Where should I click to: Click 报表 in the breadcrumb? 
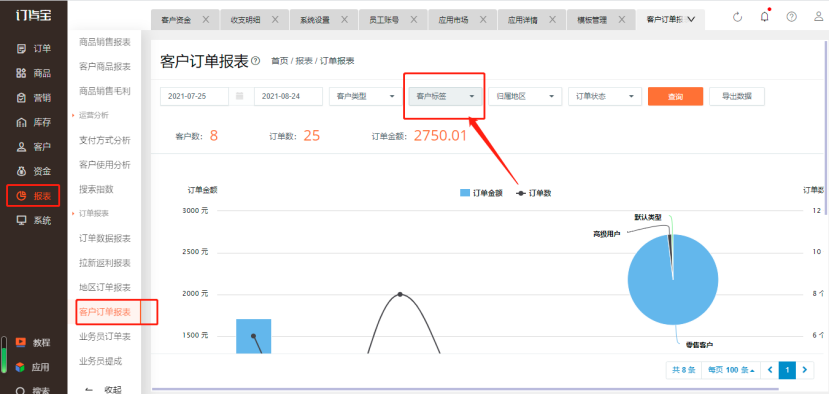click(x=303, y=61)
